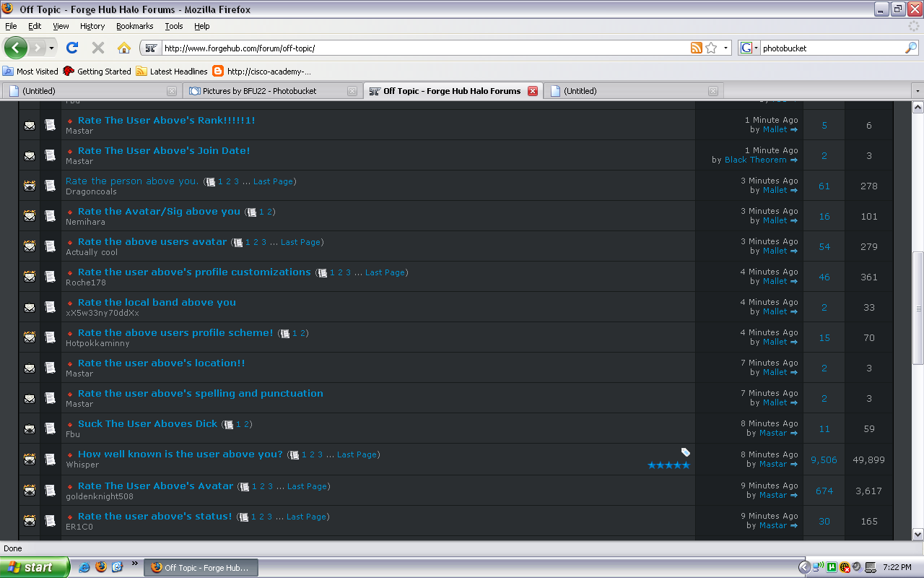Click the five-star rating on How well known thread

[669, 465]
